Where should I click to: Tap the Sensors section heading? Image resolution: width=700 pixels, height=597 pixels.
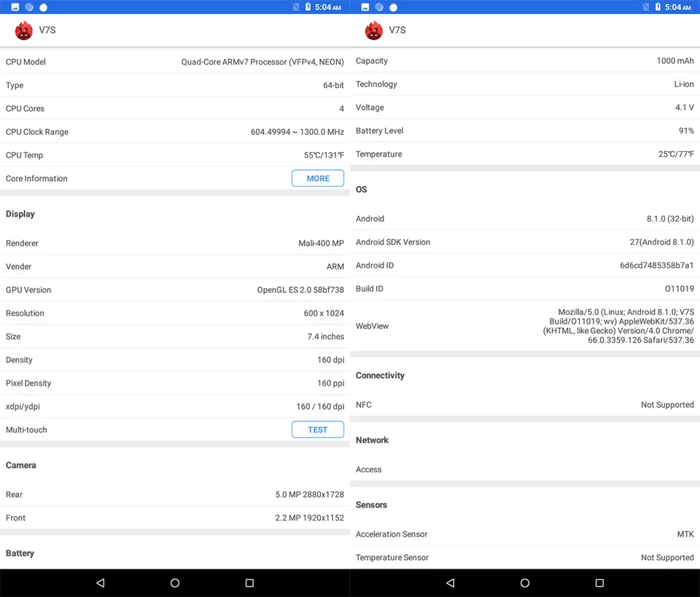[371, 504]
